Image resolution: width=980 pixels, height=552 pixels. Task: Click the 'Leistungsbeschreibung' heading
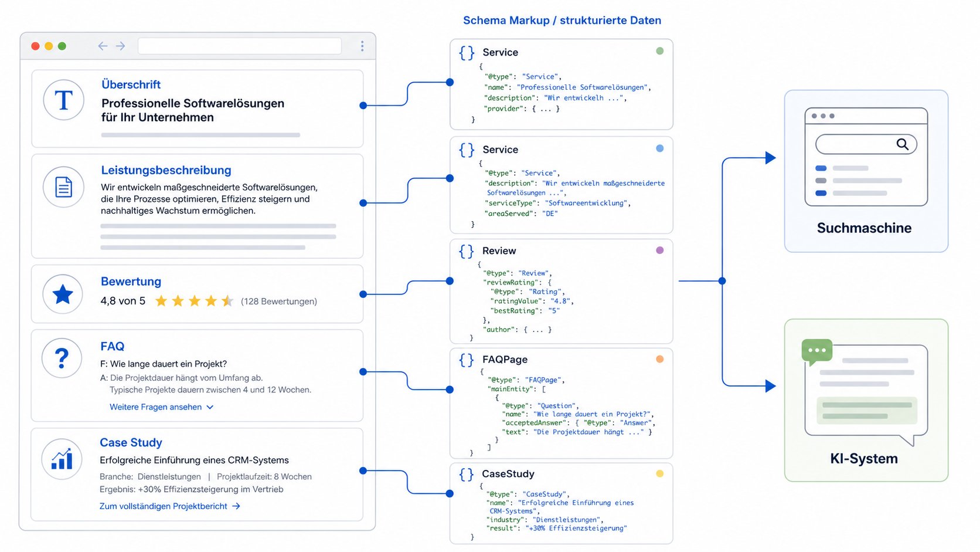coord(166,170)
